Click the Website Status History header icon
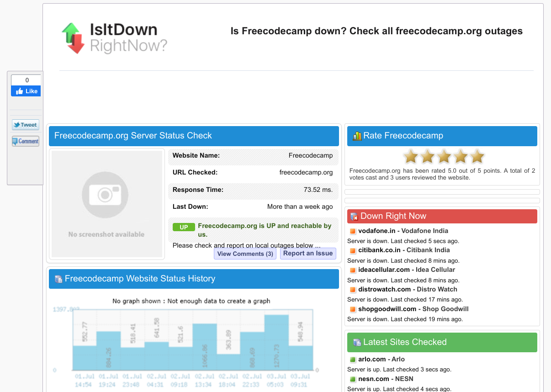Image resolution: width=551 pixels, height=392 pixels. [58, 279]
